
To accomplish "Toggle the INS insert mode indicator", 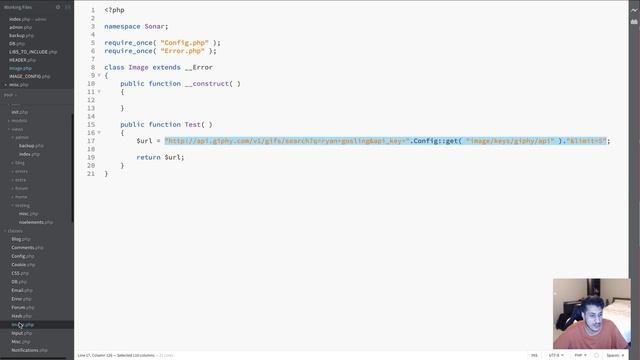I will click(534, 356).
